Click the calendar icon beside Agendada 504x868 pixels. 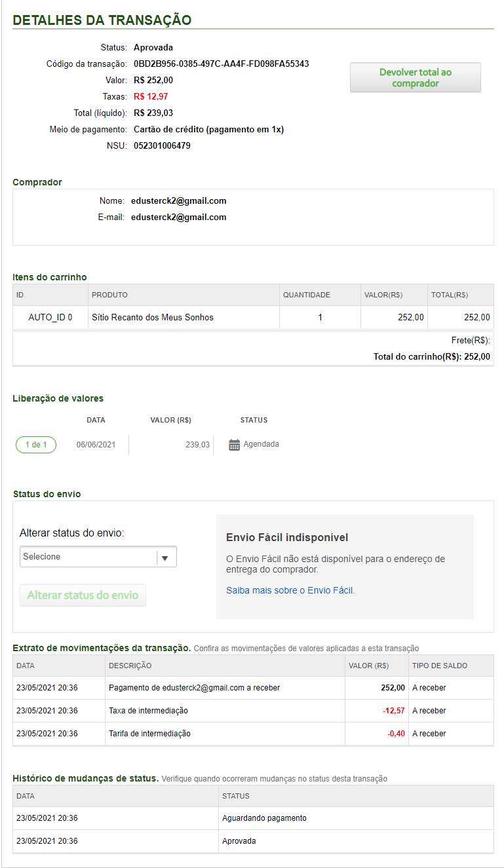coord(234,445)
